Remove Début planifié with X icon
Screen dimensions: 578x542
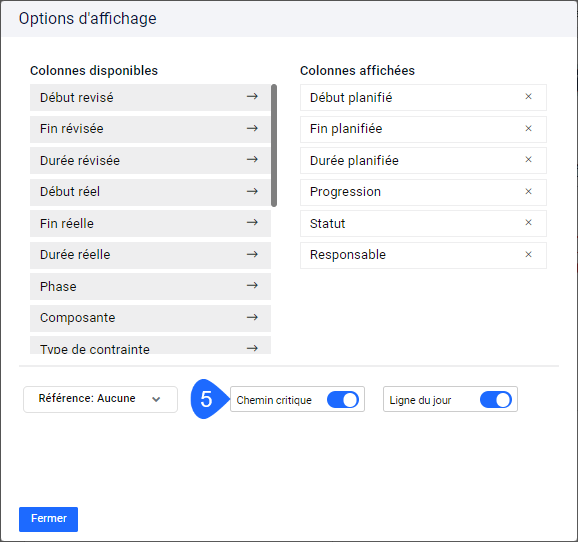click(528, 97)
